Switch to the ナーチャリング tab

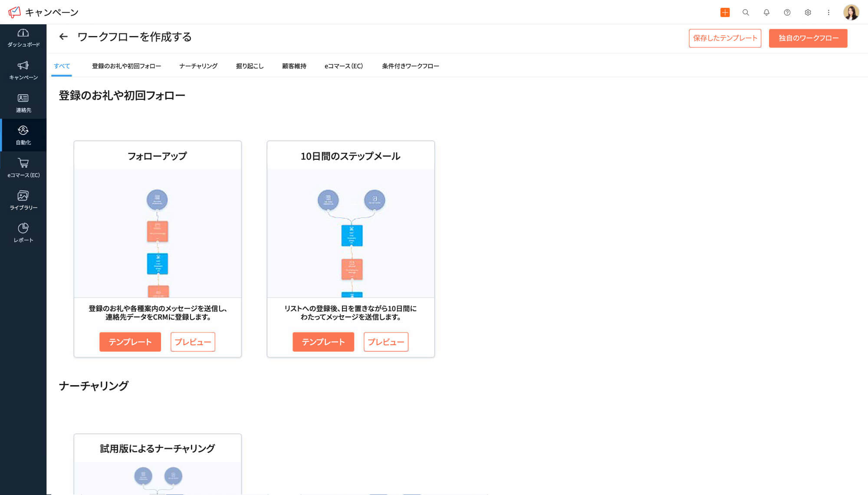point(198,66)
